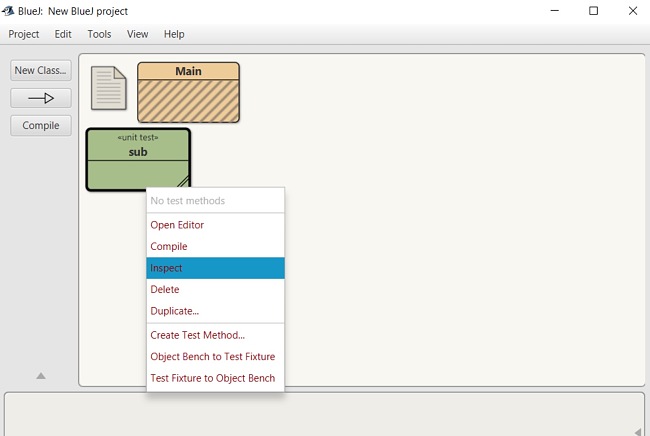
Task: Choose Compile in the context menu
Action: click(216, 247)
